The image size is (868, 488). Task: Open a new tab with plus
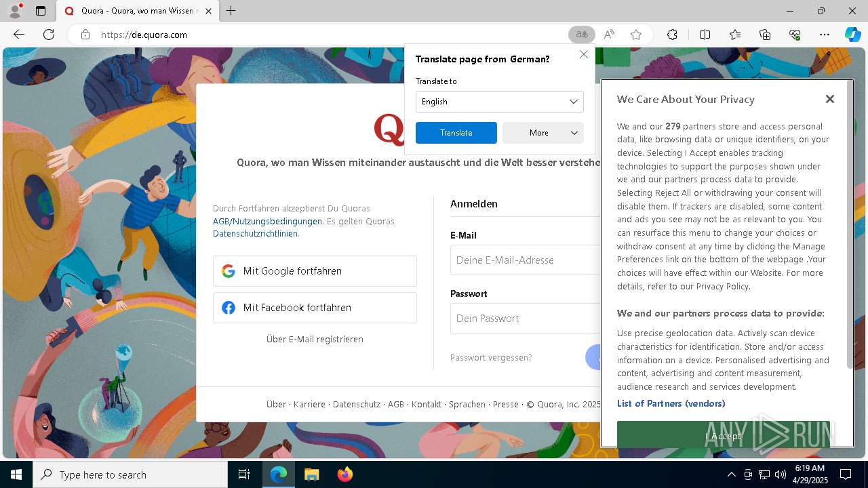231,11
